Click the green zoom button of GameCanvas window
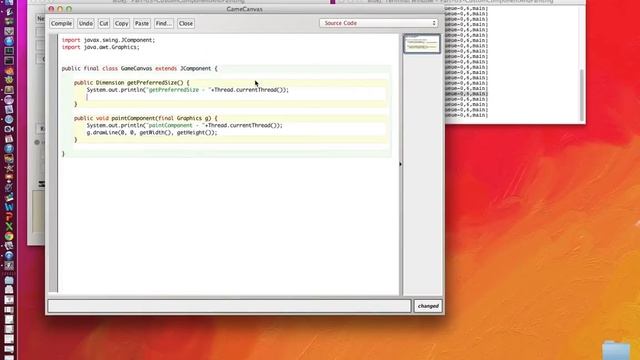 (69, 9)
